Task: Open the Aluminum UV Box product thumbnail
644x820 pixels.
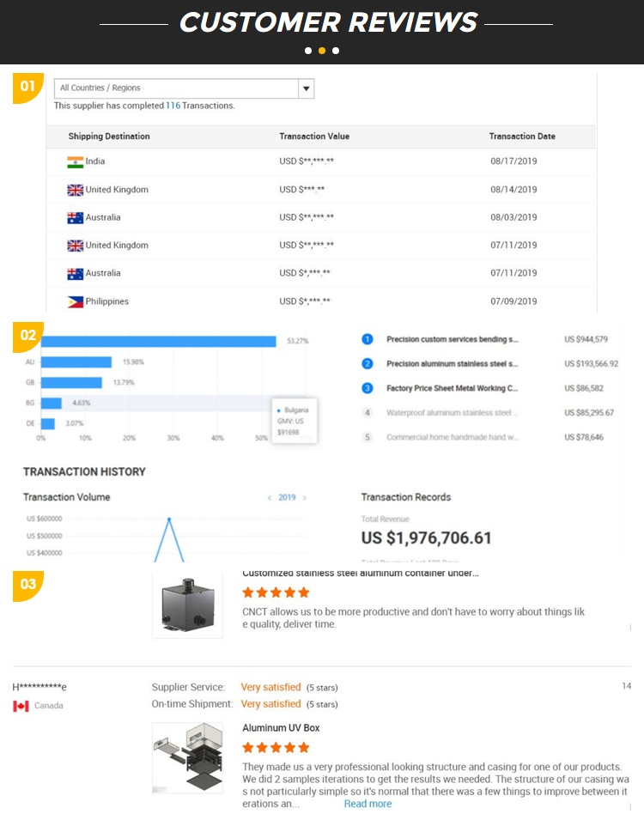Action: (187, 756)
